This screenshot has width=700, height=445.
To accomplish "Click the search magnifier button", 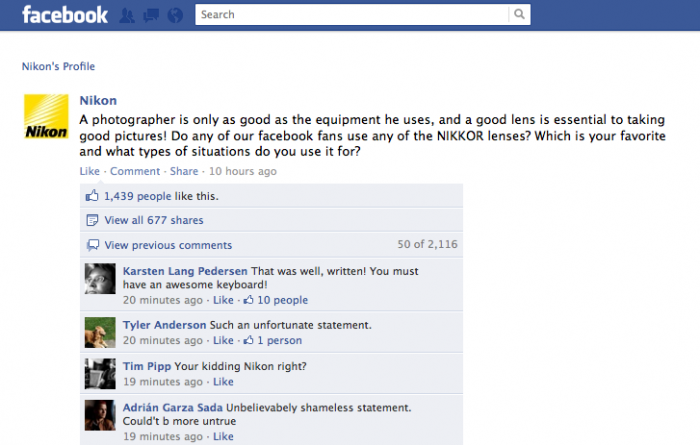I will click(x=519, y=15).
